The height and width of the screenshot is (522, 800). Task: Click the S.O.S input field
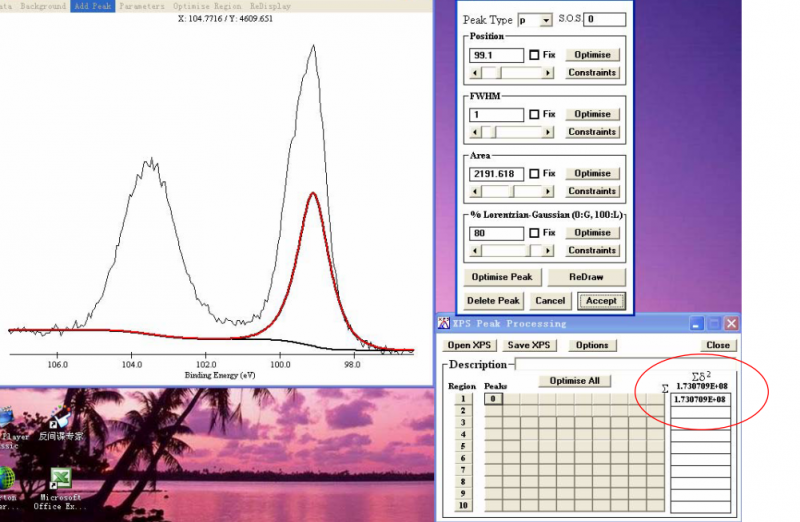pyautogui.click(x=605, y=19)
